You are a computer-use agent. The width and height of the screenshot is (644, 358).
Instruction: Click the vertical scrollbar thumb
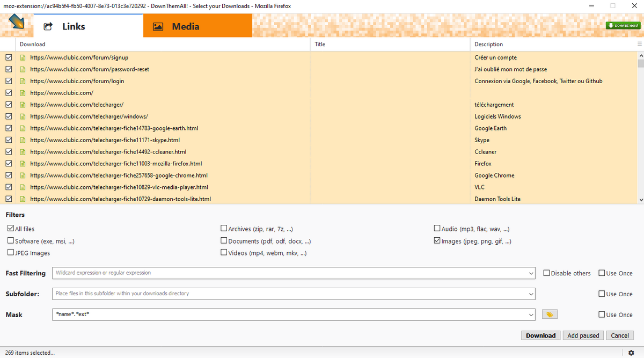coord(640,63)
